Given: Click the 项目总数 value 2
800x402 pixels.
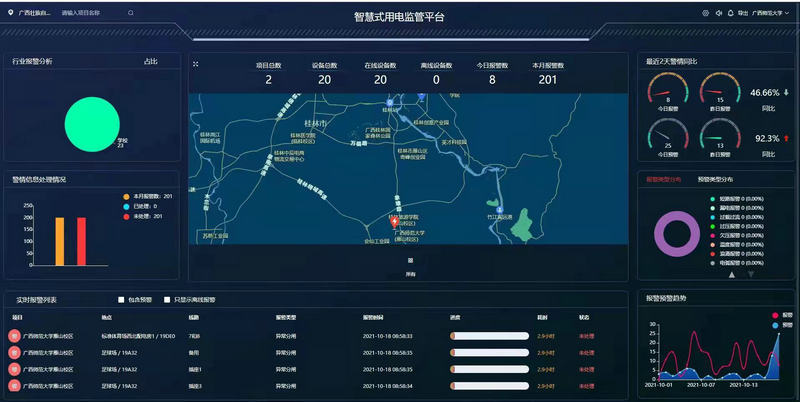Looking at the screenshot, I should 268,80.
